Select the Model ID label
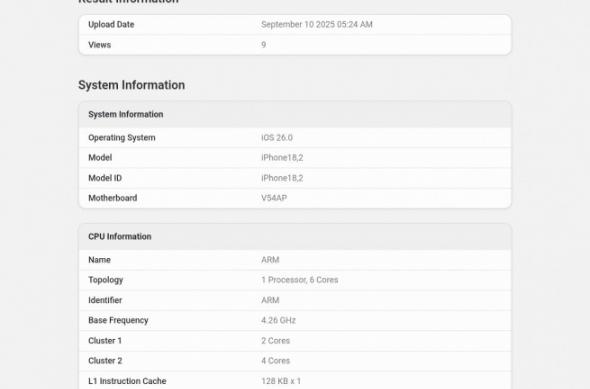This screenshot has height=389, width=590. point(105,178)
